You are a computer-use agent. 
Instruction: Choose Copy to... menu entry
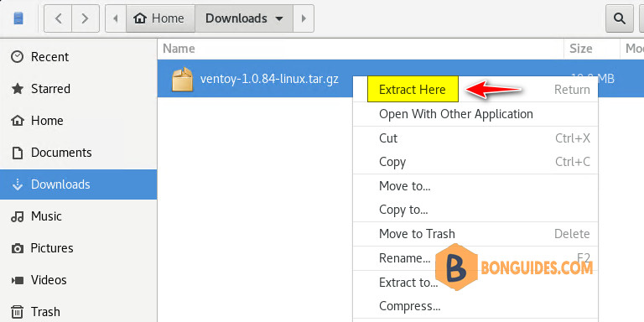pos(475,210)
